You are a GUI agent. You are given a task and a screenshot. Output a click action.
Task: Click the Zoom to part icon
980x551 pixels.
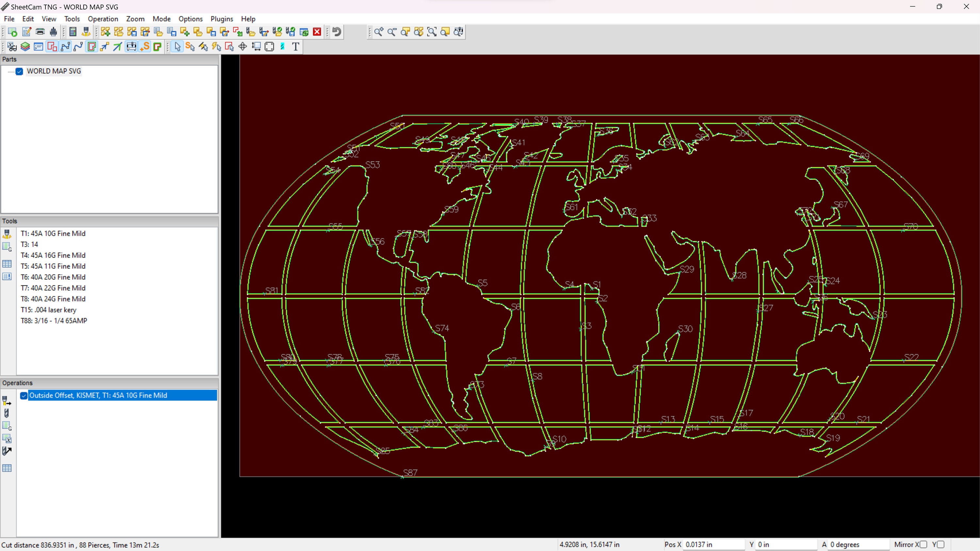click(405, 32)
